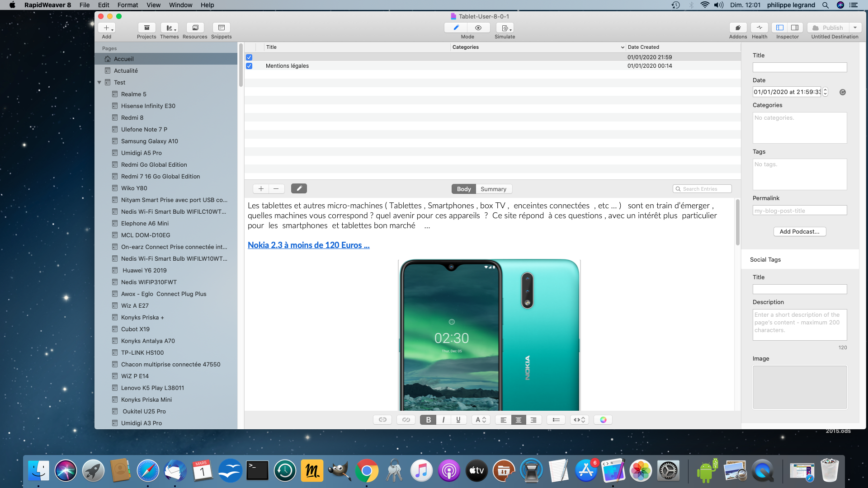This screenshot has width=868, height=488.
Task: Select the Wiko Y80 page item
Action: pyautogui.click(x=132, y=188)
